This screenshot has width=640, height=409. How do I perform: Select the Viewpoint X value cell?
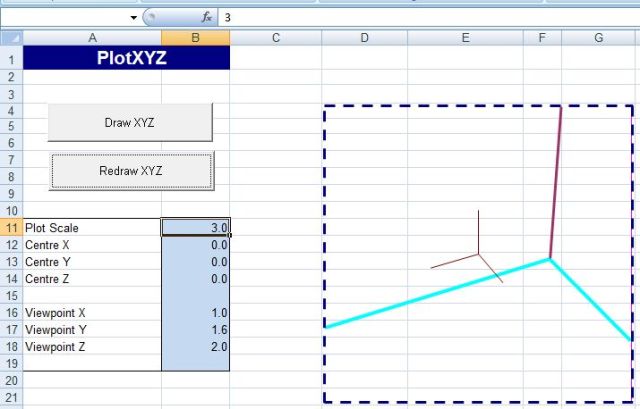tap(195, 313)
